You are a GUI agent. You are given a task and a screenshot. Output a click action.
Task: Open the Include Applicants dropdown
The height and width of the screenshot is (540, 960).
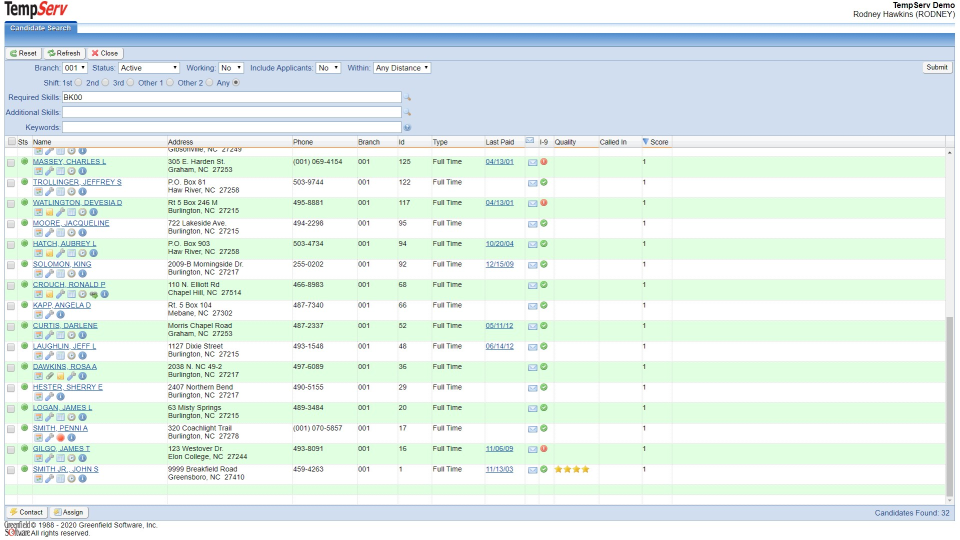click(x=328, y=68)
